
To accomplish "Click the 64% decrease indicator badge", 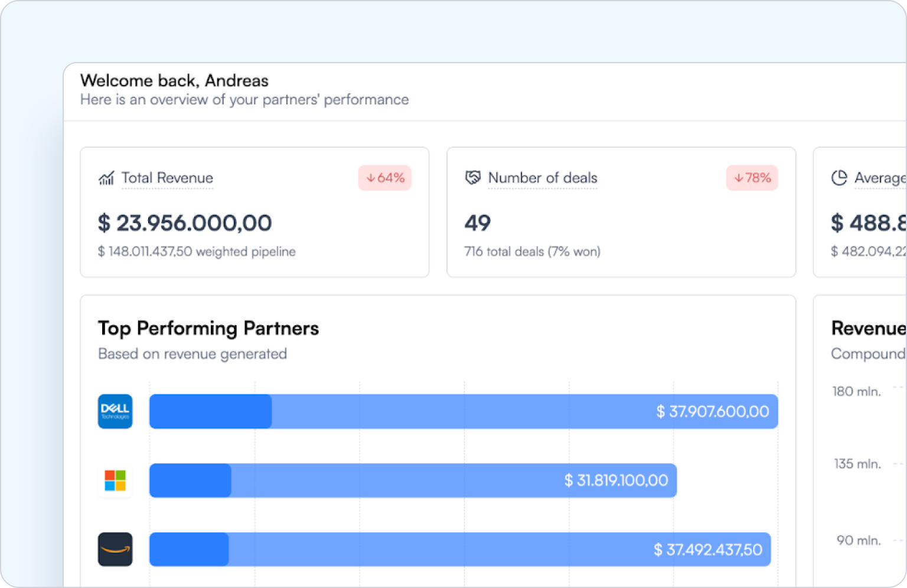I will 385,178.
